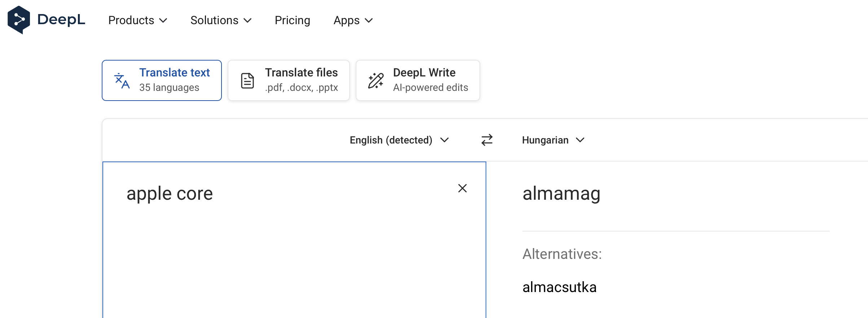Screen dimensions: 868x318
Task: Expand the chevron beside Solutions
Action: [x=247, y=21]
